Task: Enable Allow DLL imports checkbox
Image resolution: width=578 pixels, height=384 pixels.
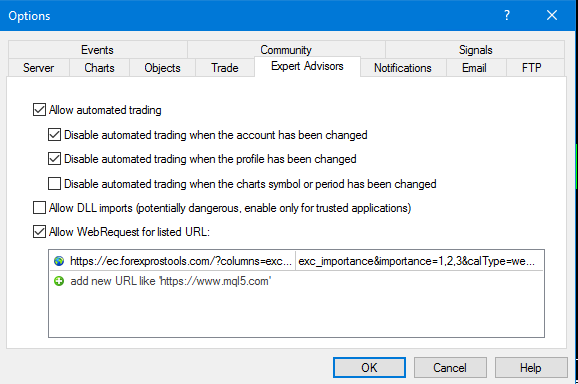Action: (x=39, y=208)
